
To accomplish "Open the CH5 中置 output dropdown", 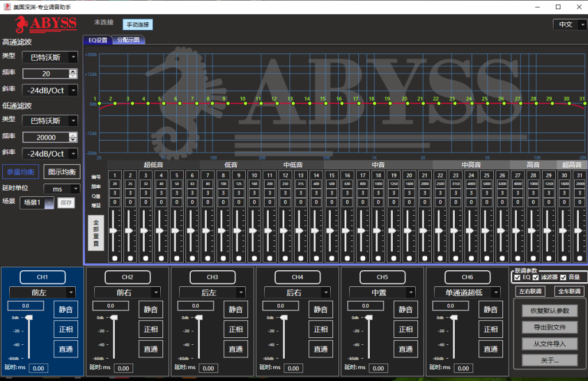I will [382, 292].
